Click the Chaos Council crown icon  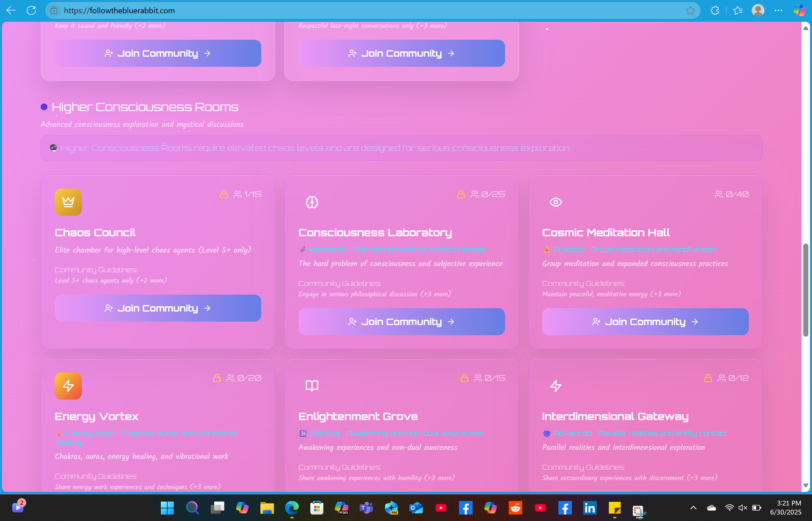[x=68, y=202]
